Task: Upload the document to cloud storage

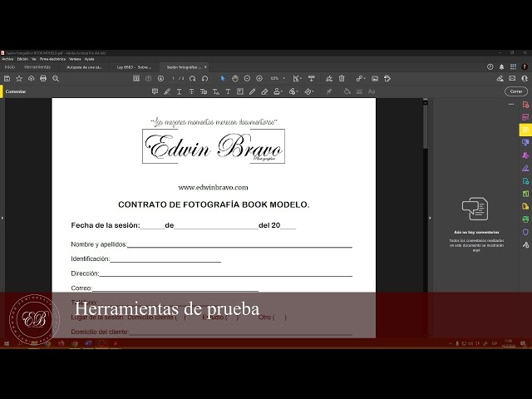Action: pos(32,79)
